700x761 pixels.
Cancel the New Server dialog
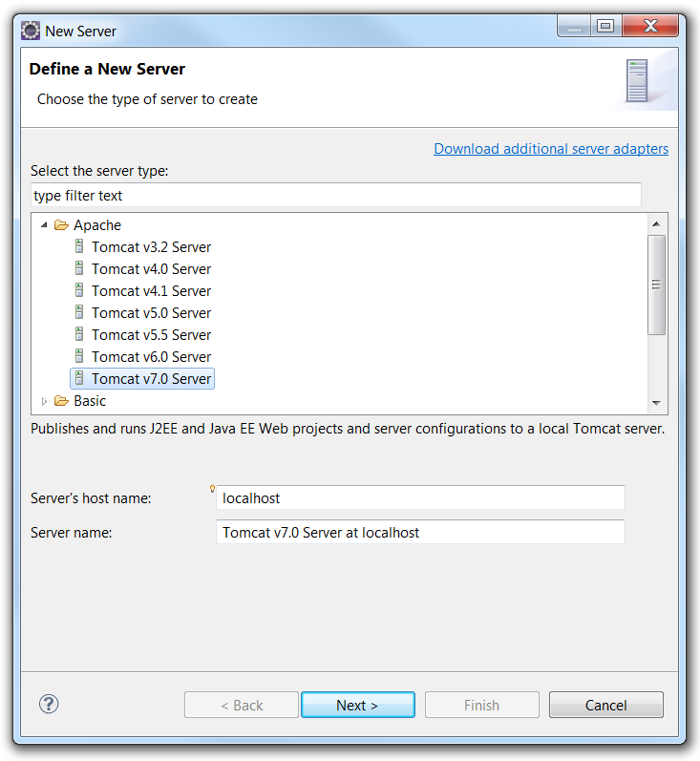point(605,706)
